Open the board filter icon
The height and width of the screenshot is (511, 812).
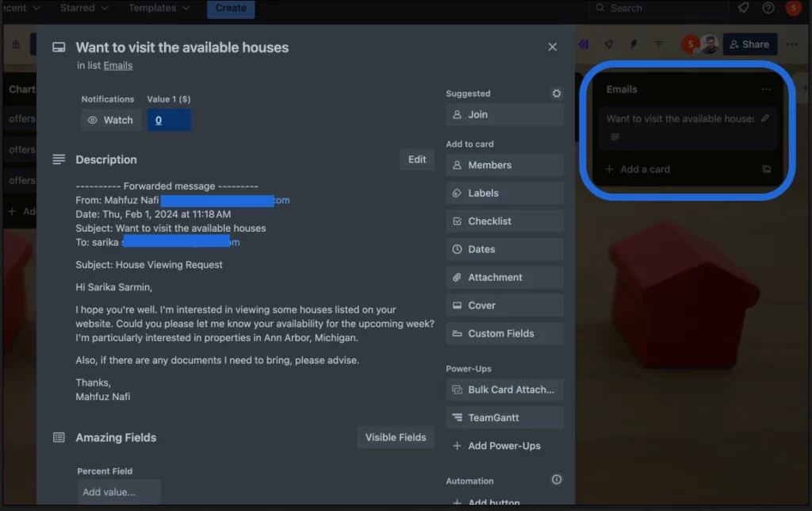tap(659, 44)
